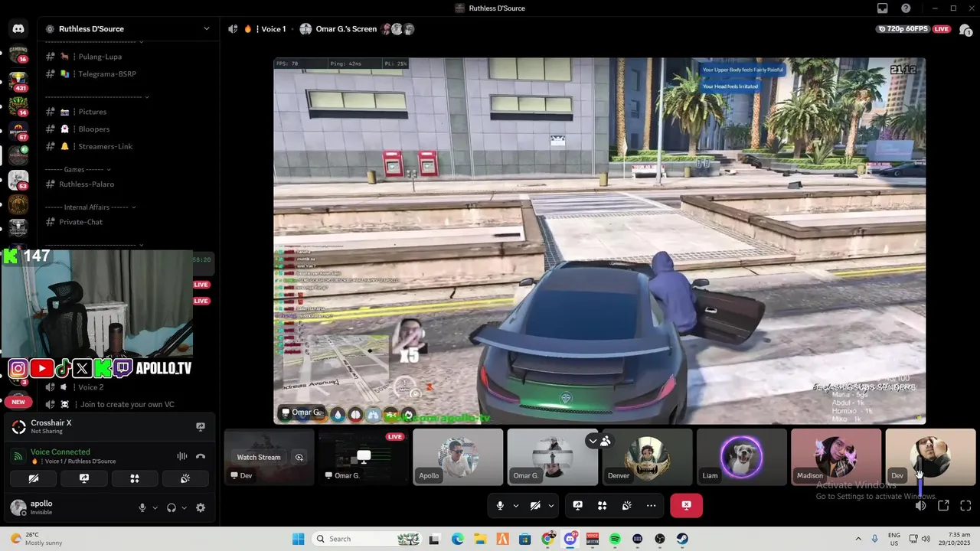
Task: Enter fullscreen for the stream
Action: click(x=965, y=505)
